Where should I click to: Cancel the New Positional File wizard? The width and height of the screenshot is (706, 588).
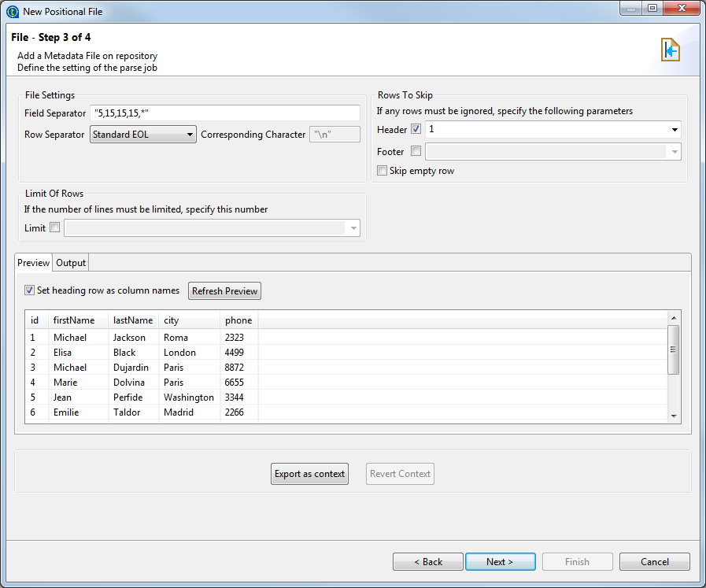pyautogui.click(x=654, y=562)
